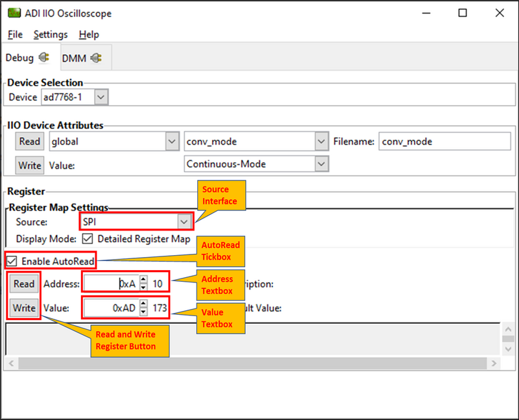
Task: Increment the register Address with the up stepper
Action: point(144,278)
